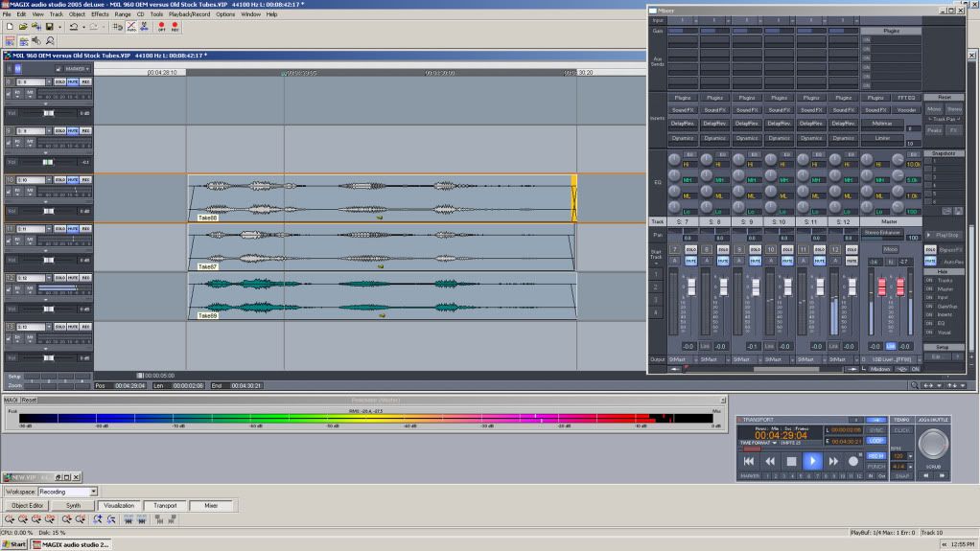Screen dimensions: 980x551
Task: Open the Options menu
Action: pyautogui.click(x=225, y=14)
